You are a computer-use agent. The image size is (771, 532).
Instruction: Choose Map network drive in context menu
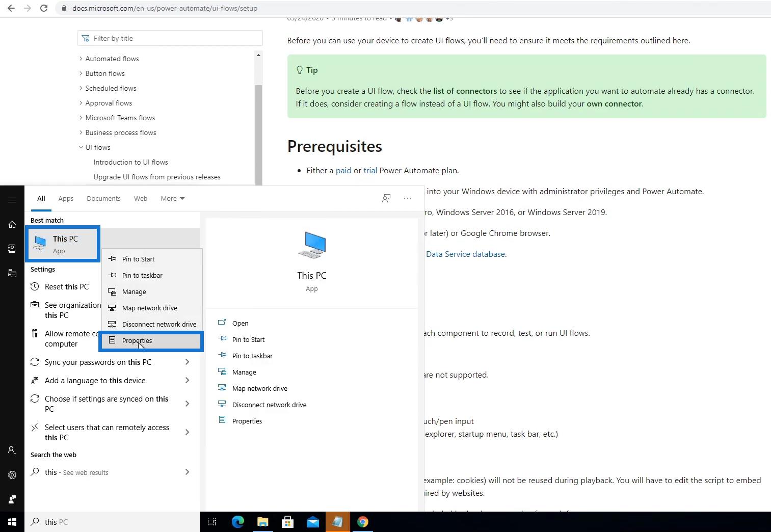151,308
